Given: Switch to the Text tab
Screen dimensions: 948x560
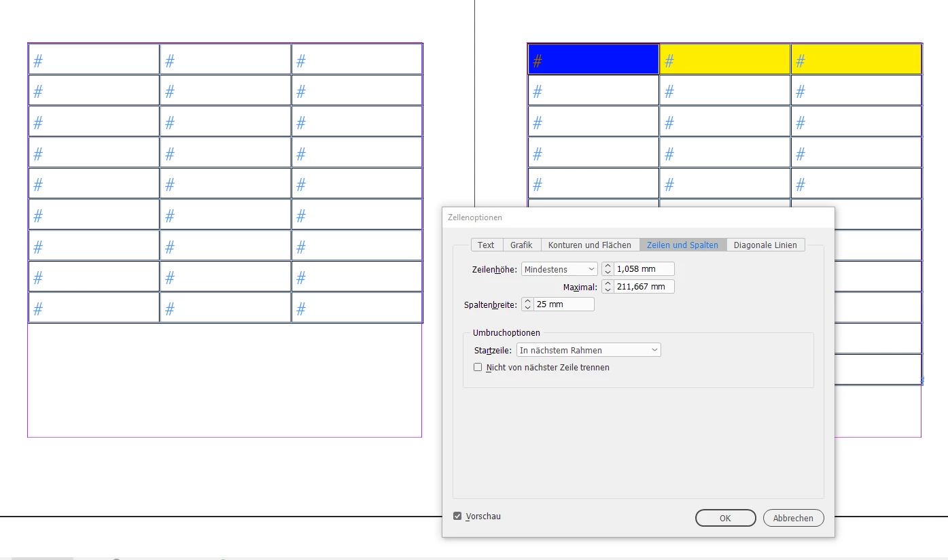Looking at the screenshot, I should (x=487, y=245).
